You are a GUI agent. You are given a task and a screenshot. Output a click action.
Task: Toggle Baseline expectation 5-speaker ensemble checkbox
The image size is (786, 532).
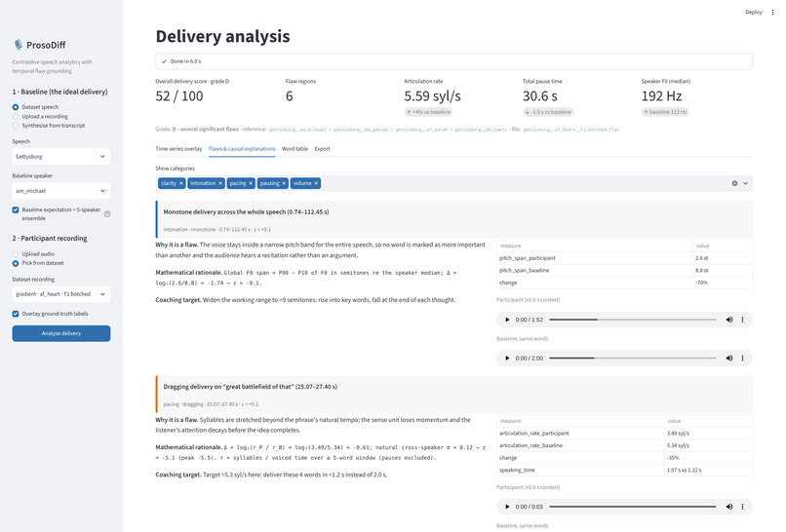point(16,209)
